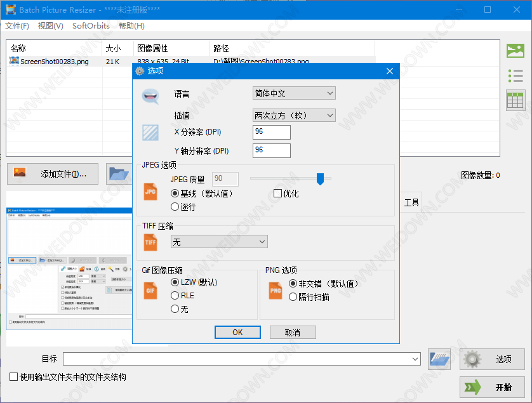This screenshot has height=403, width=532.
Task: Switch to list view icon in main window
Action: pyautogui.click(x=515, y=76)
